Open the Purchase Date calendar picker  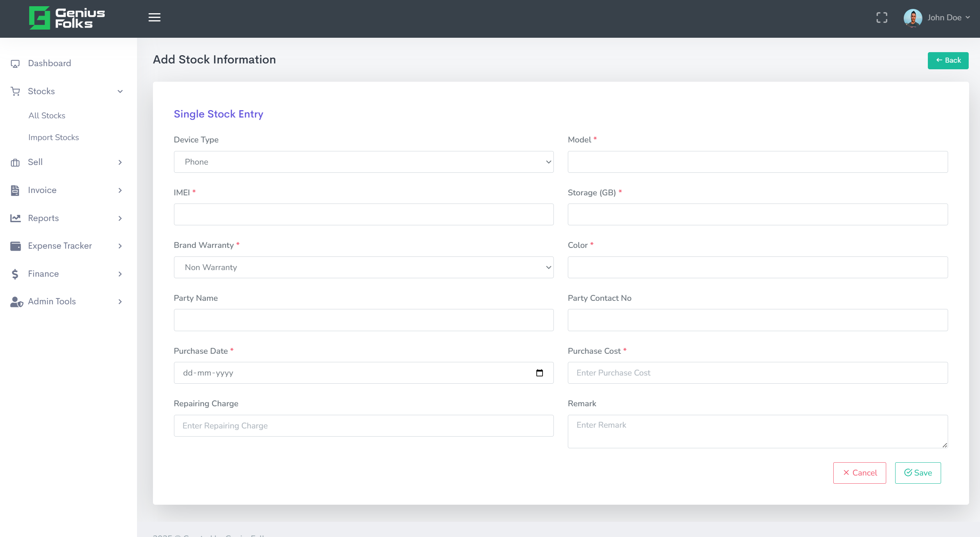539,373
